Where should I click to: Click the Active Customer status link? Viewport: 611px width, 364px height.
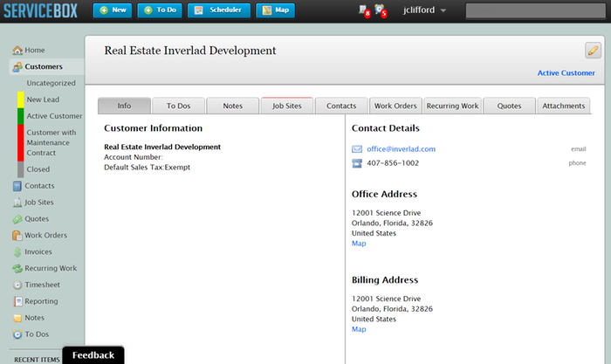click(566, 72)
